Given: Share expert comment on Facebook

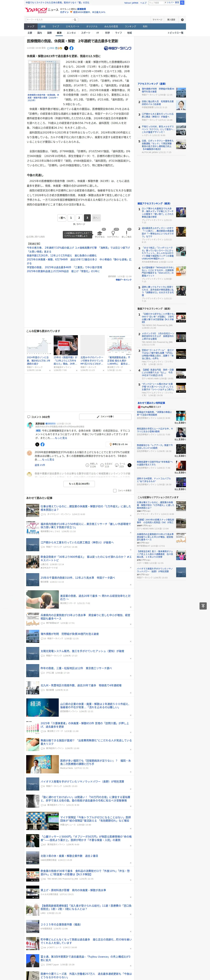Looking at the screenshot, I should pyautogui.click(x=42, y=444).
